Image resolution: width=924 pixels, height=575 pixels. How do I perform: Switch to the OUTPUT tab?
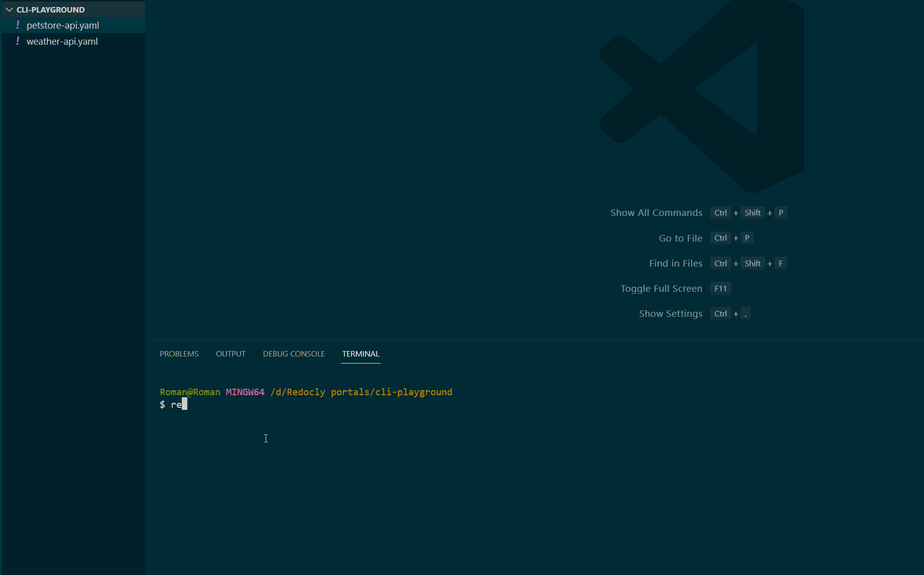click(230, 354)
